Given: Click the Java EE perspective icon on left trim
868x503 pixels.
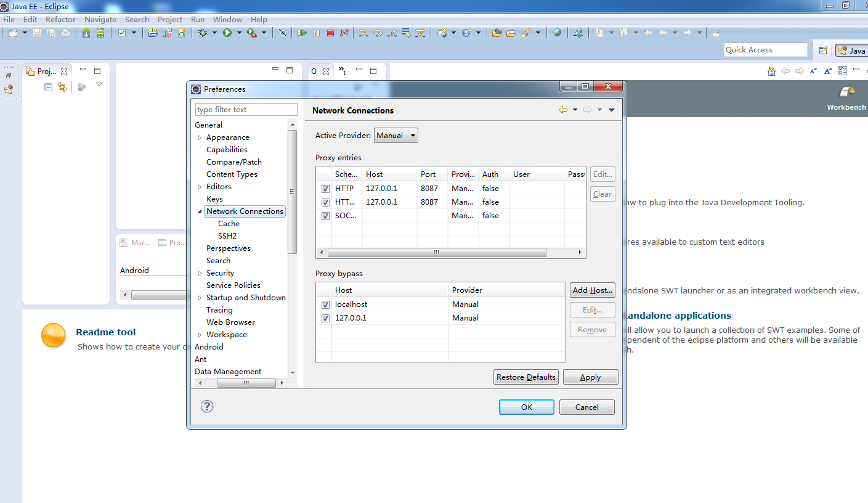Looking at the screenshot, I should [x=9, y=89].
